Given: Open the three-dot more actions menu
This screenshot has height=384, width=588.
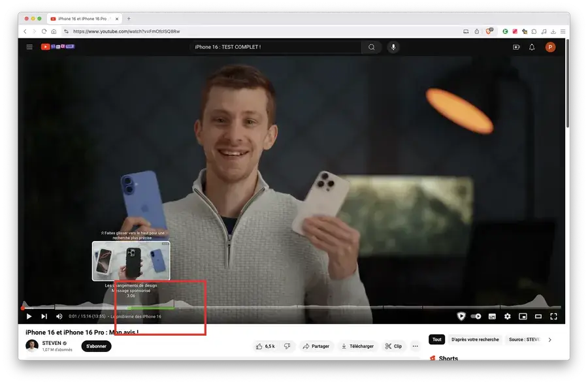Looking at the screenshot, I should tap(415, 346).
